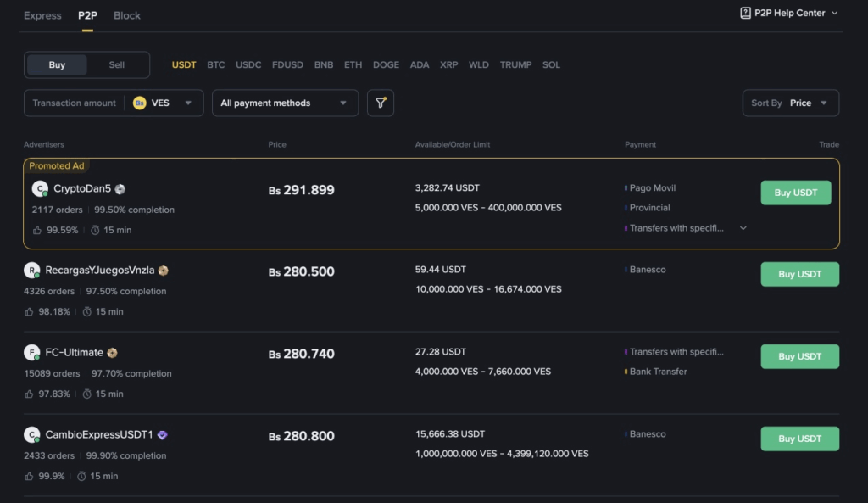Click FC-Ultimate's merchant badge icon
868x503 pixels.
112,353
